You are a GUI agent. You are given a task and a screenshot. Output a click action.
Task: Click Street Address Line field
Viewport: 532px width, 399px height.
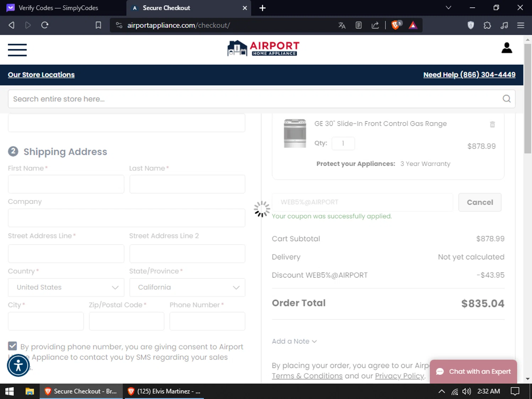coord(66,254)
